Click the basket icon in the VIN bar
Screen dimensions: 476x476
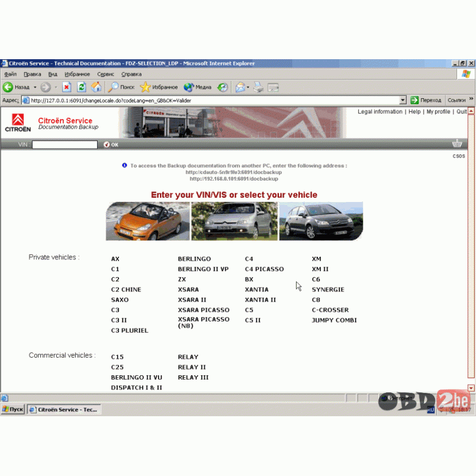[457, 143]
